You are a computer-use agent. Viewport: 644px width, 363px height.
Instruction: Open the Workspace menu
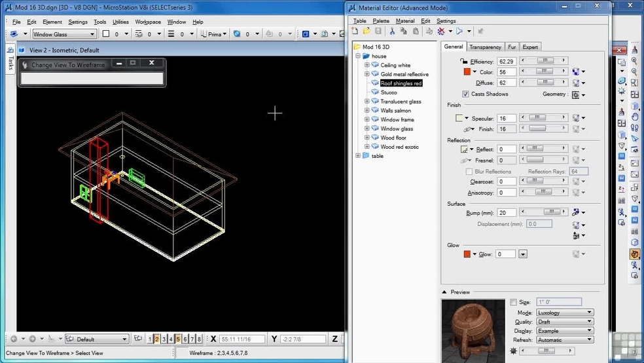pyautogui.click(x=148, y=22)
